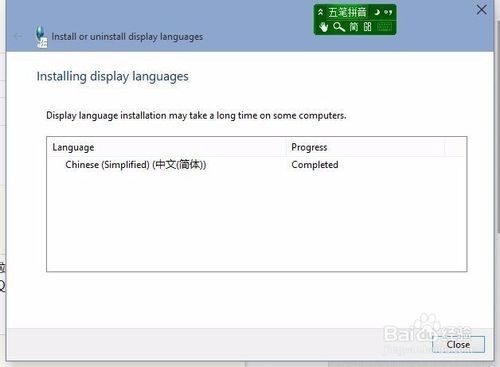Screen dimensions: 500x367
Task: Toggle the punctuation mode icon on the IME bar
Action: (x=388, y=12)
